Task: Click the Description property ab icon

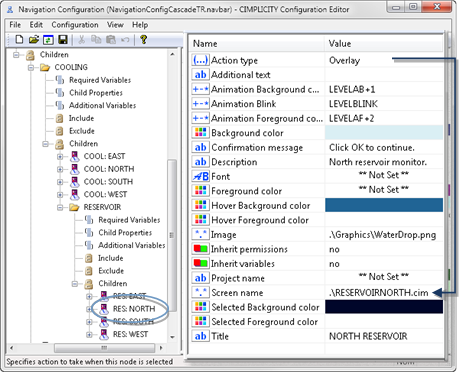Action: point(201,162)
